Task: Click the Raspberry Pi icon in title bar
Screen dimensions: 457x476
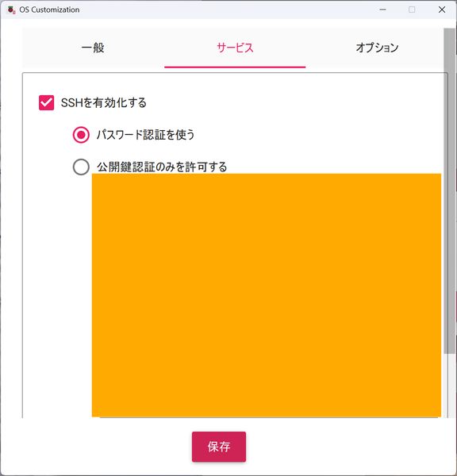Action: 11,10
